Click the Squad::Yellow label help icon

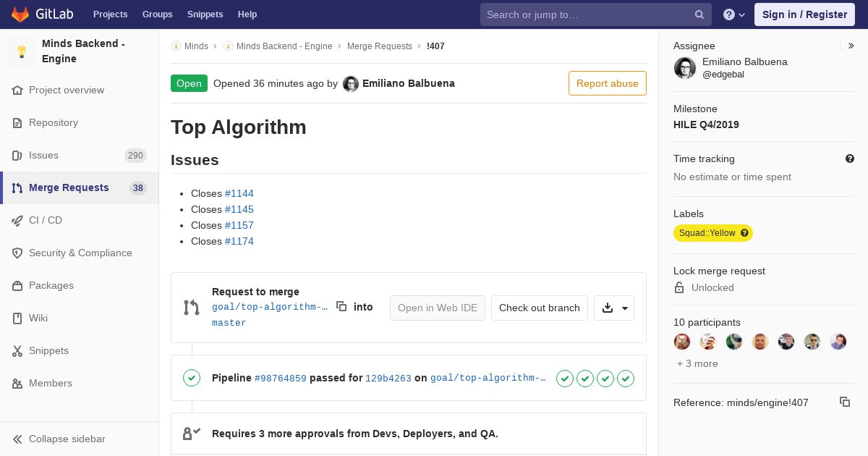tap(744, 233)
